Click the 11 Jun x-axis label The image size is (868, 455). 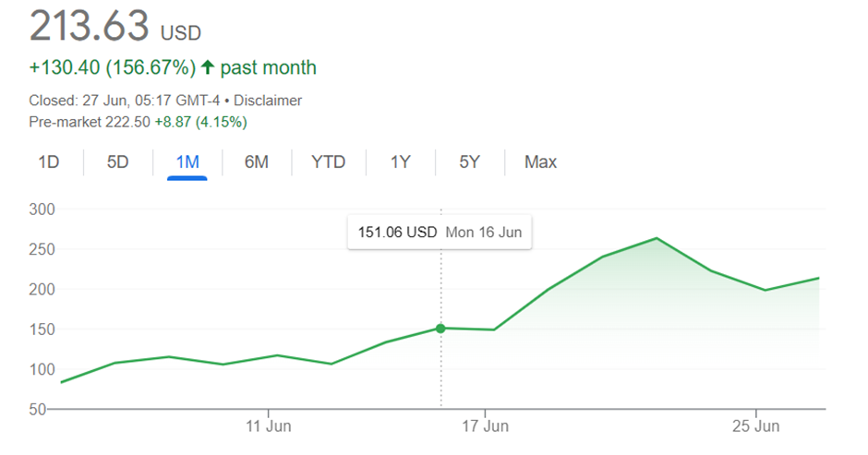click(268, 426)
